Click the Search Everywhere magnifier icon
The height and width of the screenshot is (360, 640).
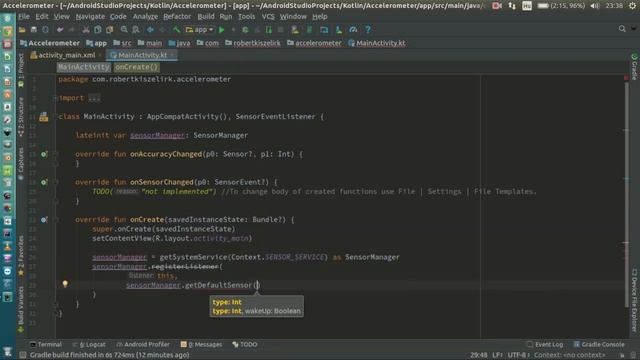tap(622, 29)
